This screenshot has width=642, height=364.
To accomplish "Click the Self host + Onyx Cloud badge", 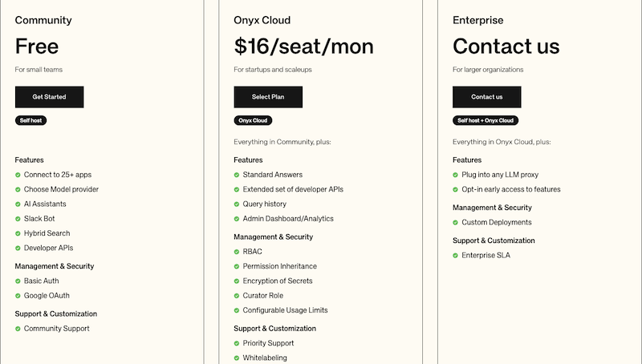I will pyautogui.click(x=486, y=120).
